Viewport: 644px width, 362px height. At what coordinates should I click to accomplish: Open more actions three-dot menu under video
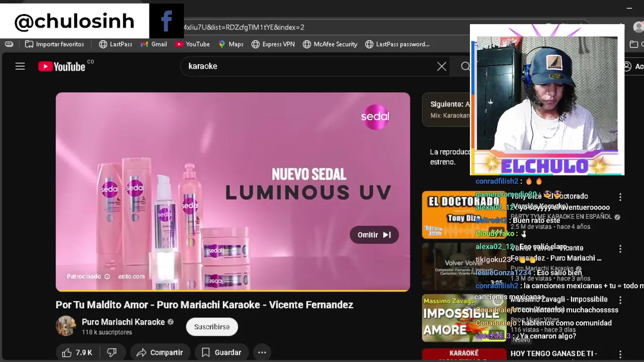[262, 352]
